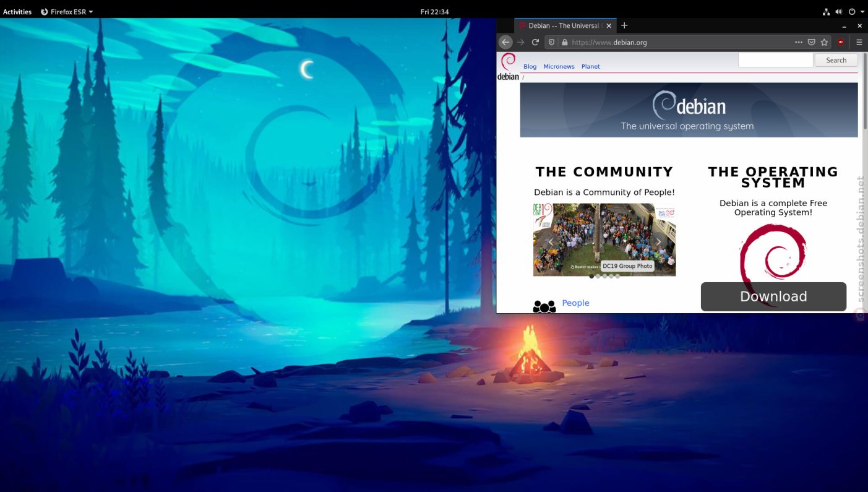Image resolution: width=868 pixels, height=492 pixels.
Task: Click text Debian is a Community of People!
Action: point(604,192)
